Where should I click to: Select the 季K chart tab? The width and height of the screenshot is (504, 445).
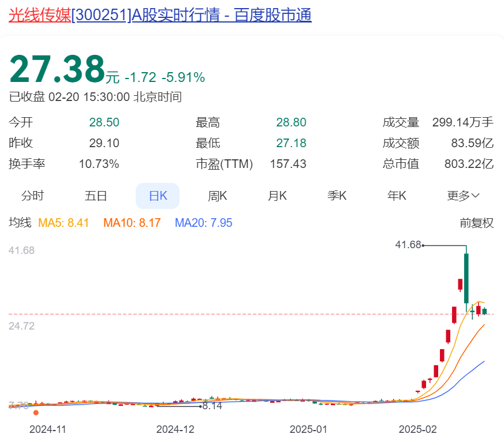pyautogui.click(x=337, y=196)
